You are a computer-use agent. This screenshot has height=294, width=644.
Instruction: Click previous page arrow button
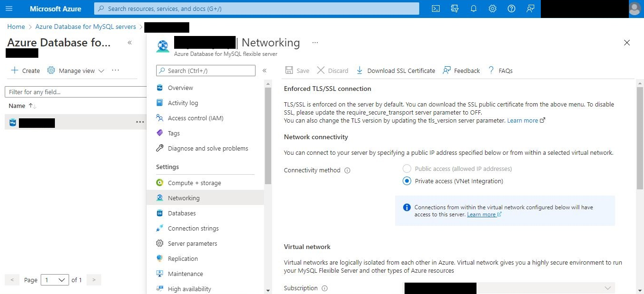[x=12, y=280]
